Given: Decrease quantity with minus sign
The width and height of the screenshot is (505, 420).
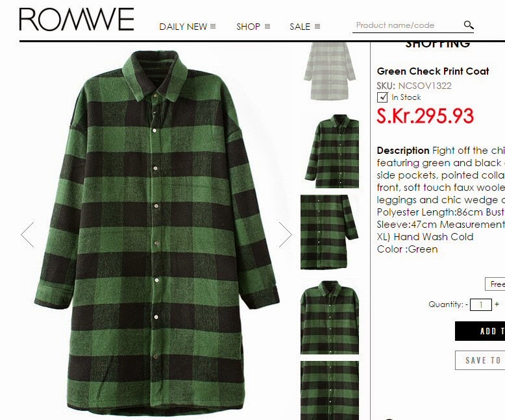Looking at the screenshot, I should [467, 304].
